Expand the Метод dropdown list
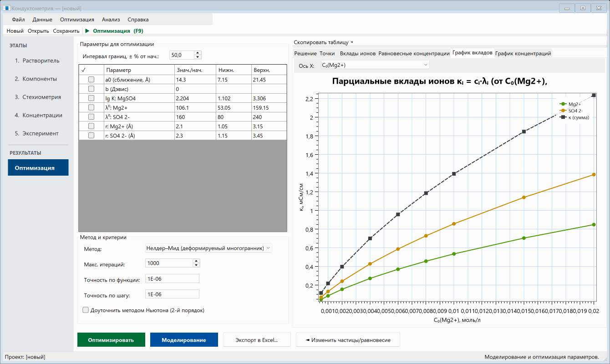The width and height of the screenshot is (610, 364). tap(208, 248)
